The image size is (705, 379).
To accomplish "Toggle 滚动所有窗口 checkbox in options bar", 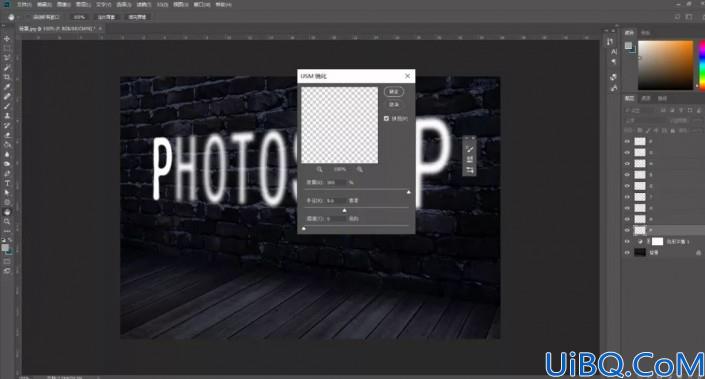I will click(27, 17).
